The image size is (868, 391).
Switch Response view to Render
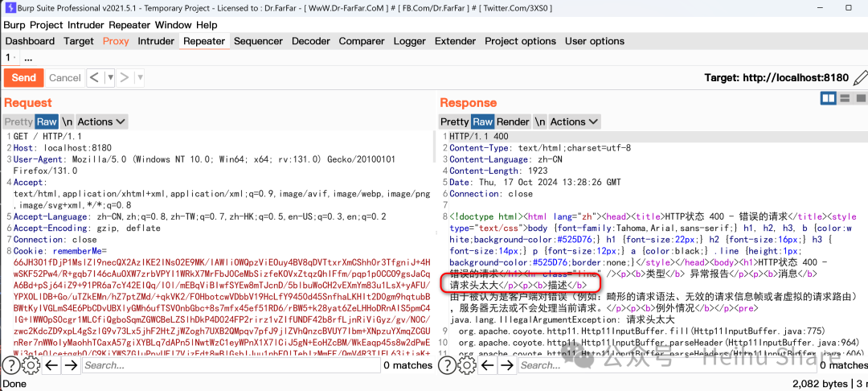click(513, 121)
